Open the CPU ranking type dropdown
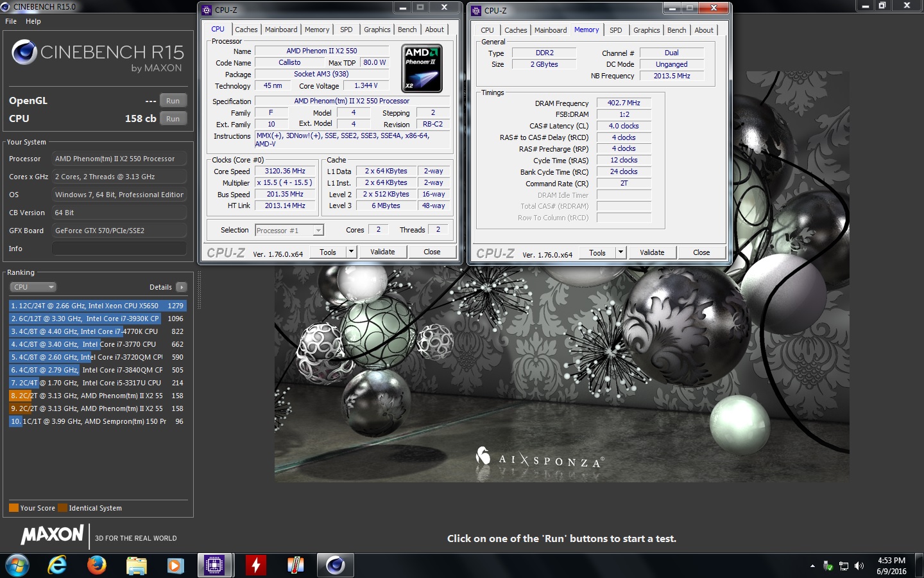Viewport: 924px width, 578px height. tap(33, 287)
